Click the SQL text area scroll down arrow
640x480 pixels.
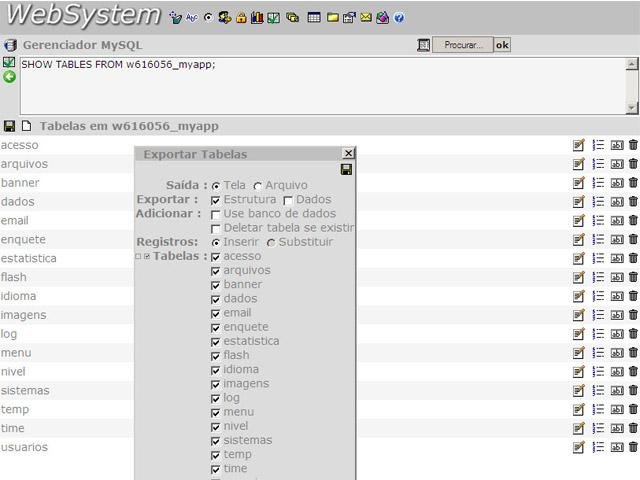click(x=631, y=108)
